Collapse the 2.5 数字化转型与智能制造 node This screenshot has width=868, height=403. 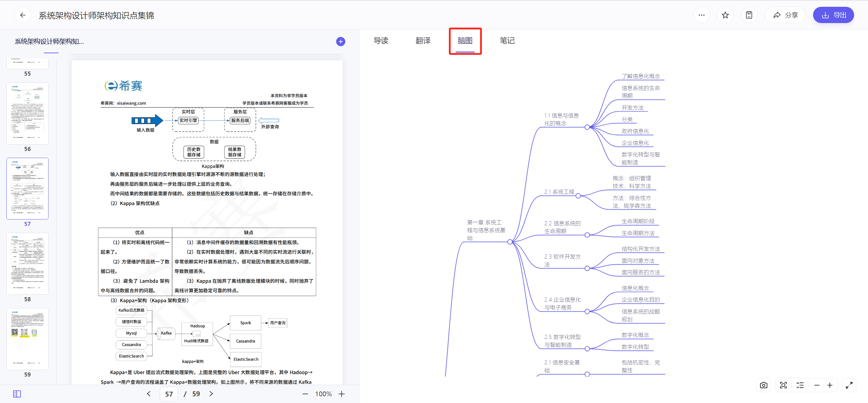coord(587,349)
